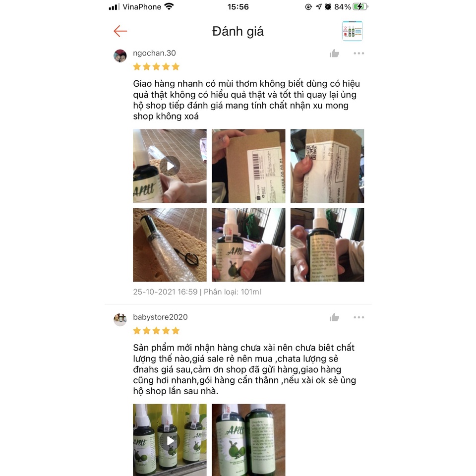Open the product thumbnail beside Đánh giá
Image resolution: width=476 pixels, height=476 pixels.
click(352, 31)
